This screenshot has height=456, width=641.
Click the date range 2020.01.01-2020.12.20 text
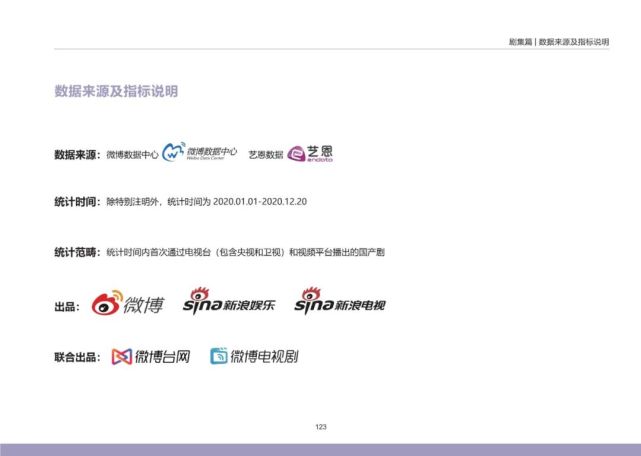coord(260,202)
